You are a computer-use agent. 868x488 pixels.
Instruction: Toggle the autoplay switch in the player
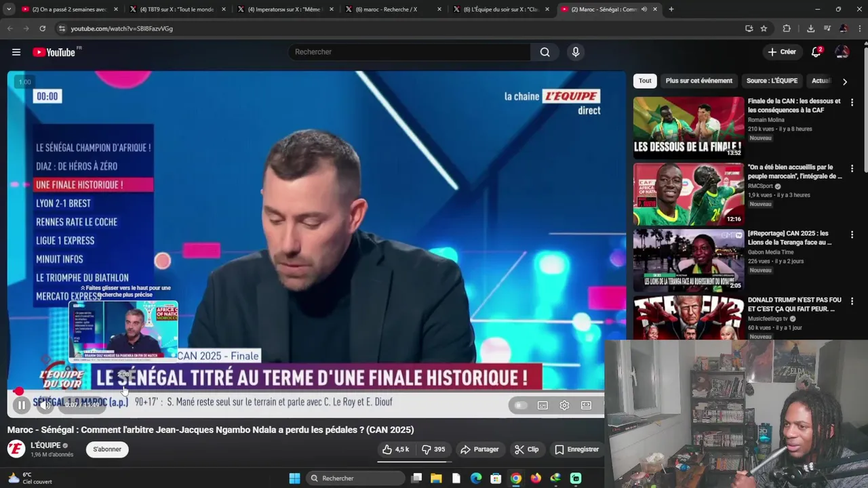[520, 405]
